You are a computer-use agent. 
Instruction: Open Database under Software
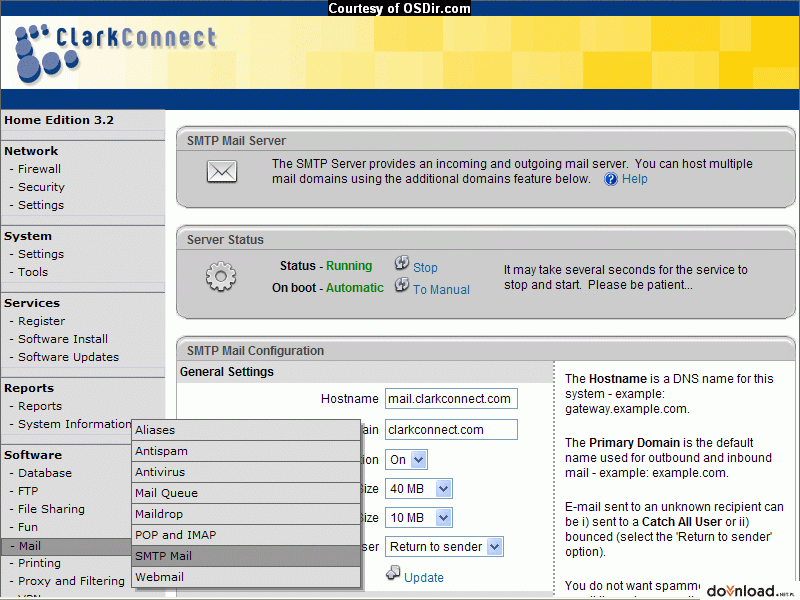pos(45,473)
